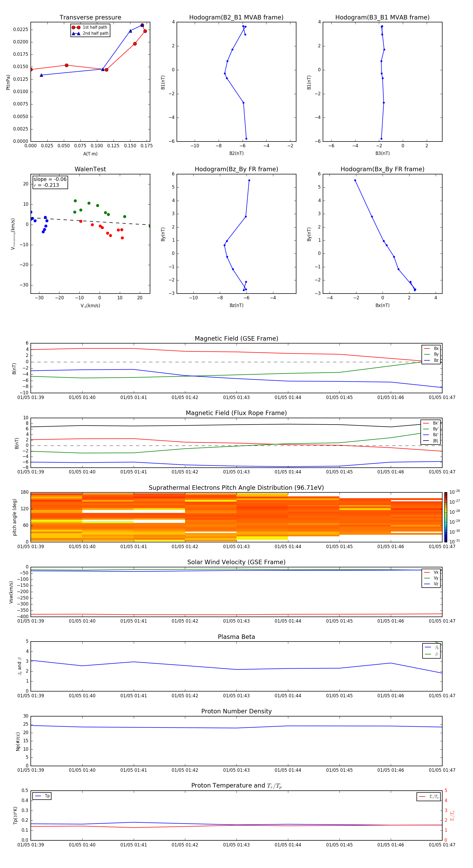
Task: Click the 'Hodogram(B2_B1 MVAB frame)' title
Action: 236,18
